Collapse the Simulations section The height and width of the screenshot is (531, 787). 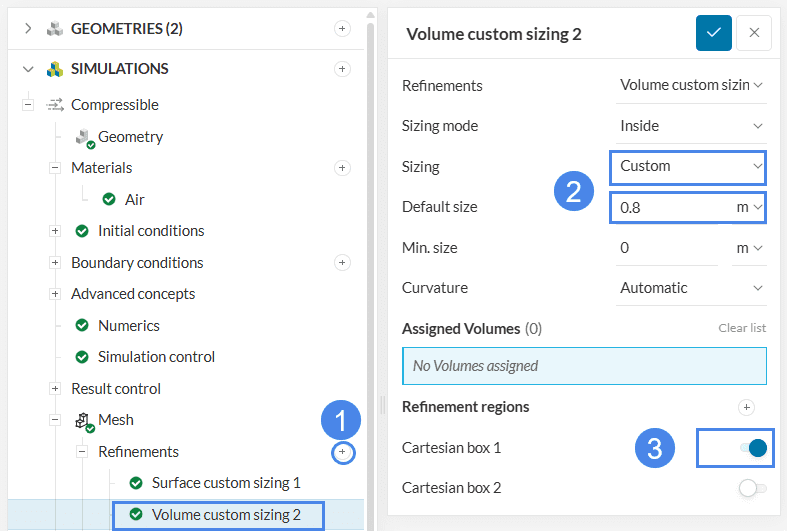click(x=28, y=69)
